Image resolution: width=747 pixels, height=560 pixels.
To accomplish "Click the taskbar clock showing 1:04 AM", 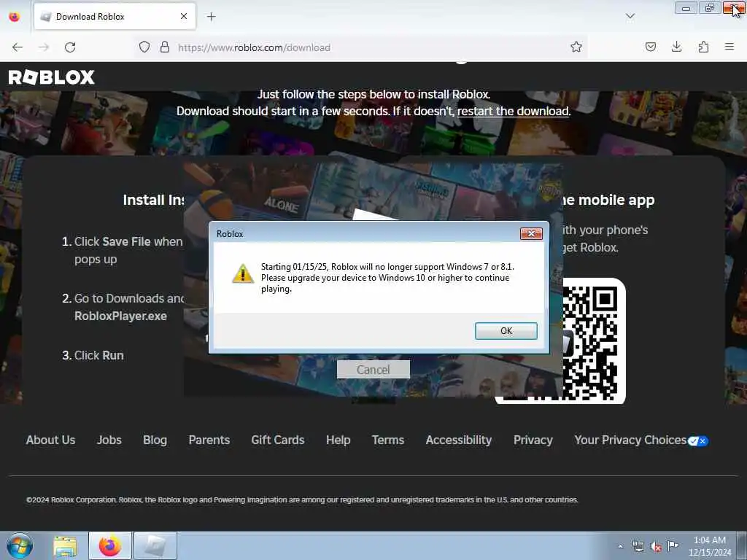I will [x=709, y=545].
